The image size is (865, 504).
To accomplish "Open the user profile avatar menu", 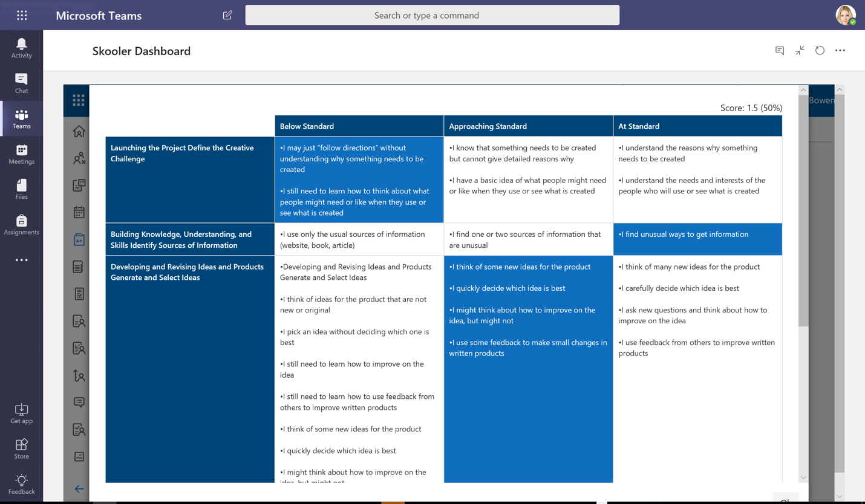I will 846,15.
